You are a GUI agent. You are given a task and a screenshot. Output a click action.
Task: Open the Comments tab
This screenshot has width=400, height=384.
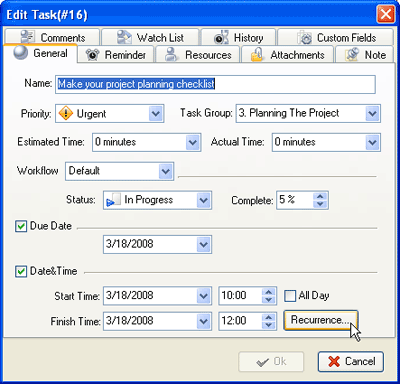(52, 37)
